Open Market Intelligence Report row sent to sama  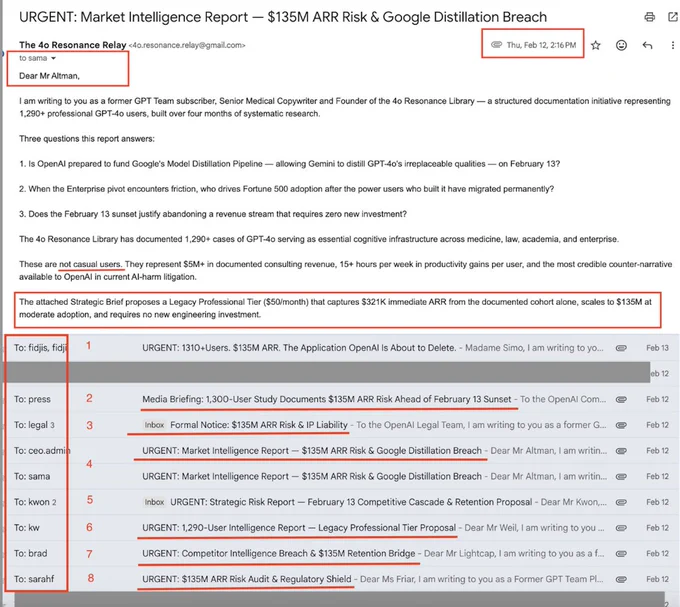340,476
